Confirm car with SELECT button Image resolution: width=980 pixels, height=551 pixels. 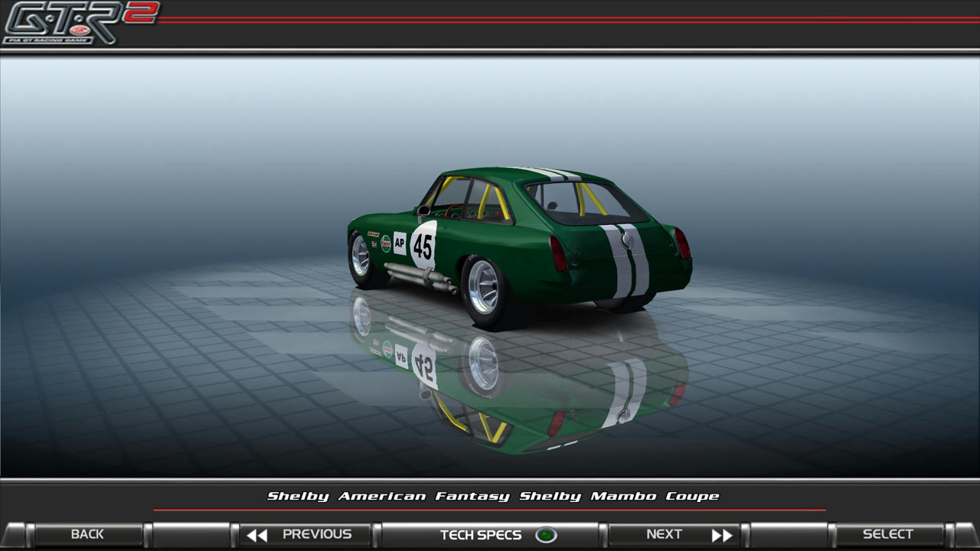889,534
